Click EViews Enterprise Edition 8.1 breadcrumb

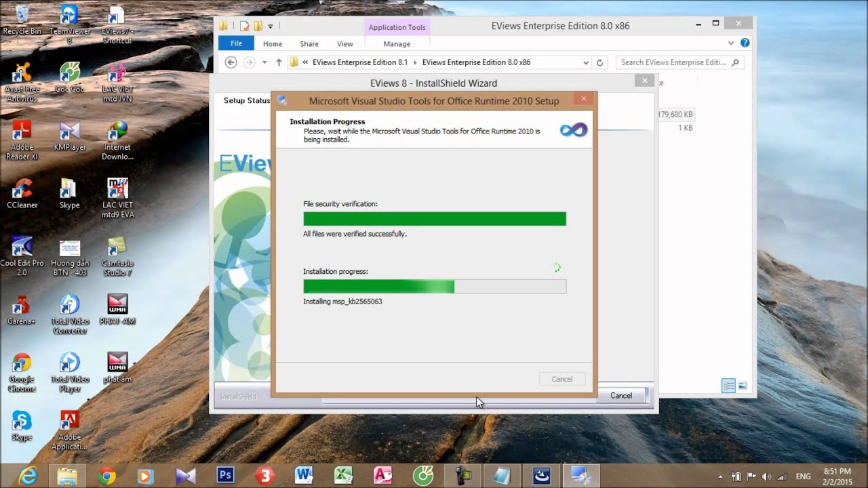(x=360, y=62)
